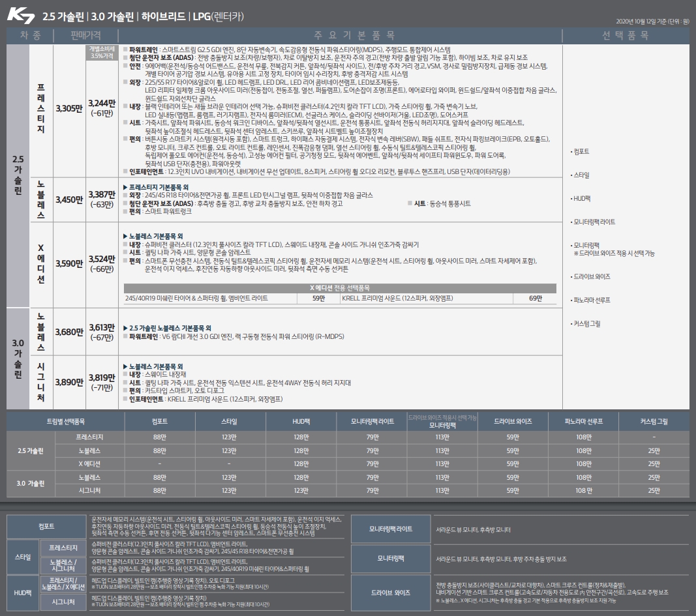Select 113만 모니터링팩 cell in 프레스티지 row
This screenshot has height=616, width=696.
click(x=442, y=437)
